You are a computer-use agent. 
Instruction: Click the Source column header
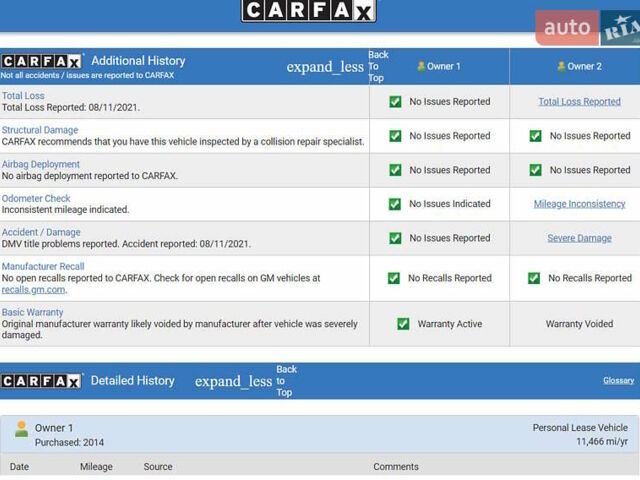pos(158,467)
